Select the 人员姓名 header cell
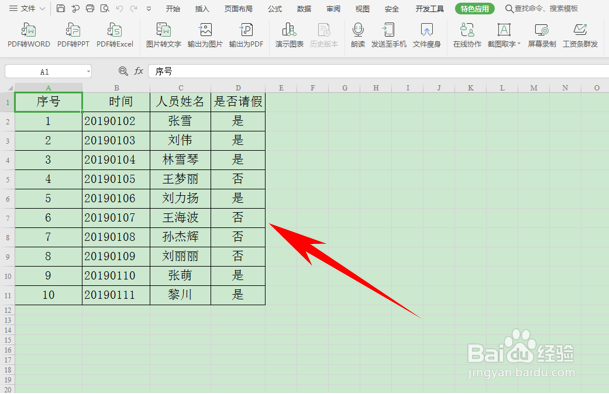Screen dimensions: 609x394 [180, 102]
